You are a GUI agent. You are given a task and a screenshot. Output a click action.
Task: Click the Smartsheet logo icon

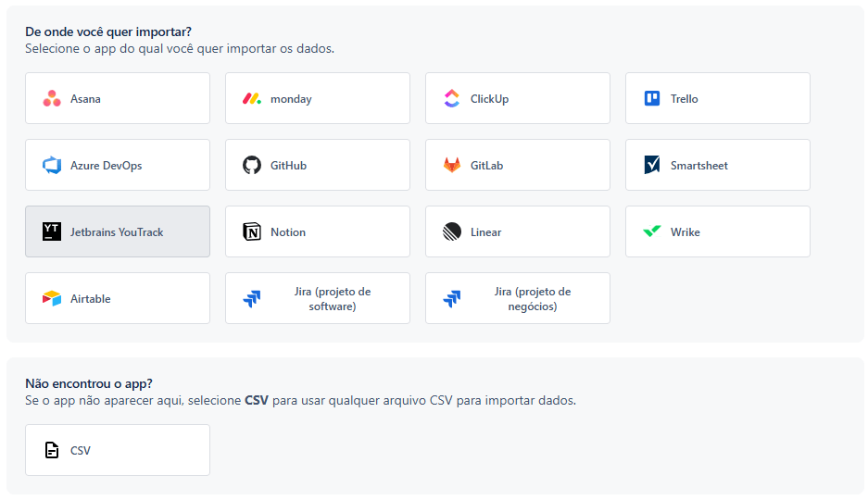[652, 166]
